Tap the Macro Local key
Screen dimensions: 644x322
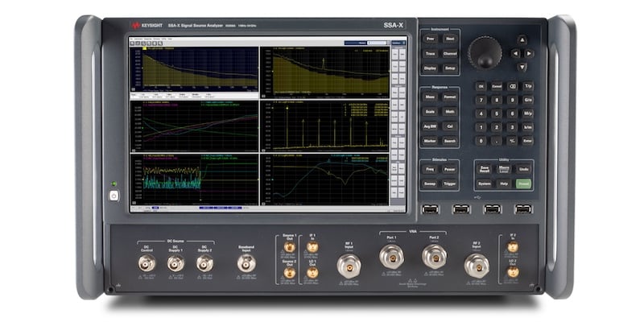click(504, 169)
